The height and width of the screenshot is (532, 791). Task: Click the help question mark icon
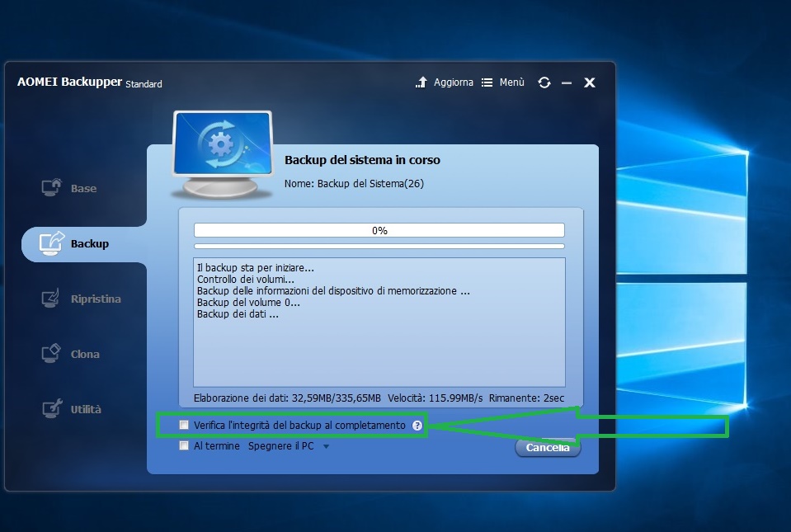point(417,425)
